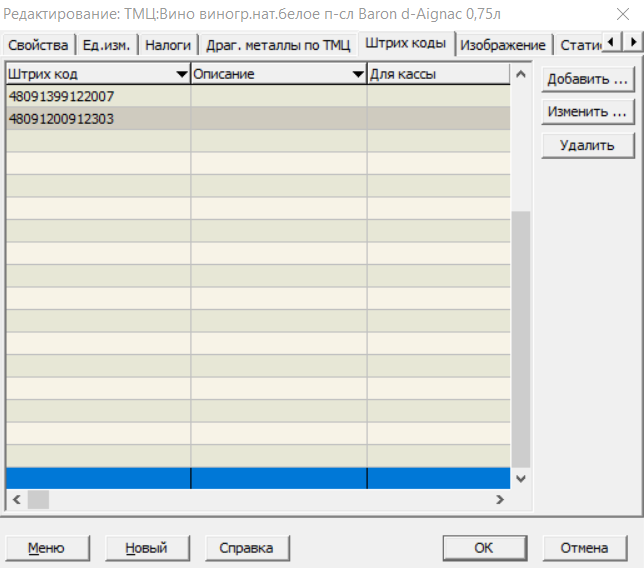The width and height of the screenshot is (644, 568).
Task: Click the Изменить button
Action: click(587, 112)
